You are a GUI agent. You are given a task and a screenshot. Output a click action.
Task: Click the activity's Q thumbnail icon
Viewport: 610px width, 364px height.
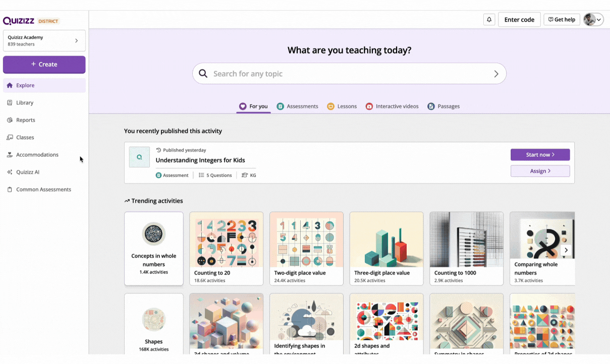[x=139, y=157]
